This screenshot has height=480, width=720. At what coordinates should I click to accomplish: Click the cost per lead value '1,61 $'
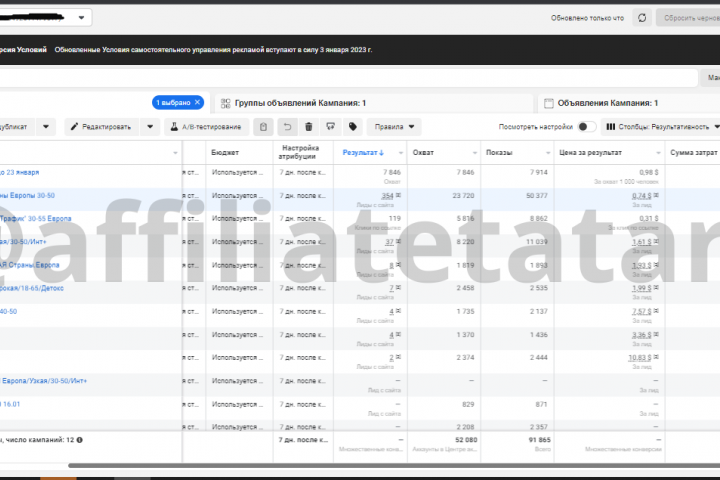point(641,242)
